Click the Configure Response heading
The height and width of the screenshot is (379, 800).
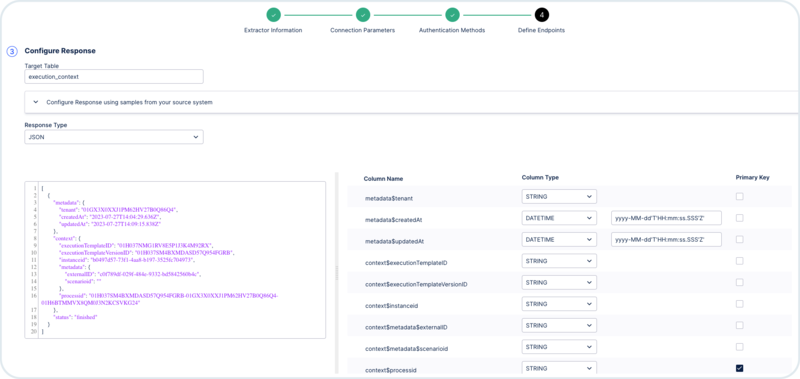point(60,51)
